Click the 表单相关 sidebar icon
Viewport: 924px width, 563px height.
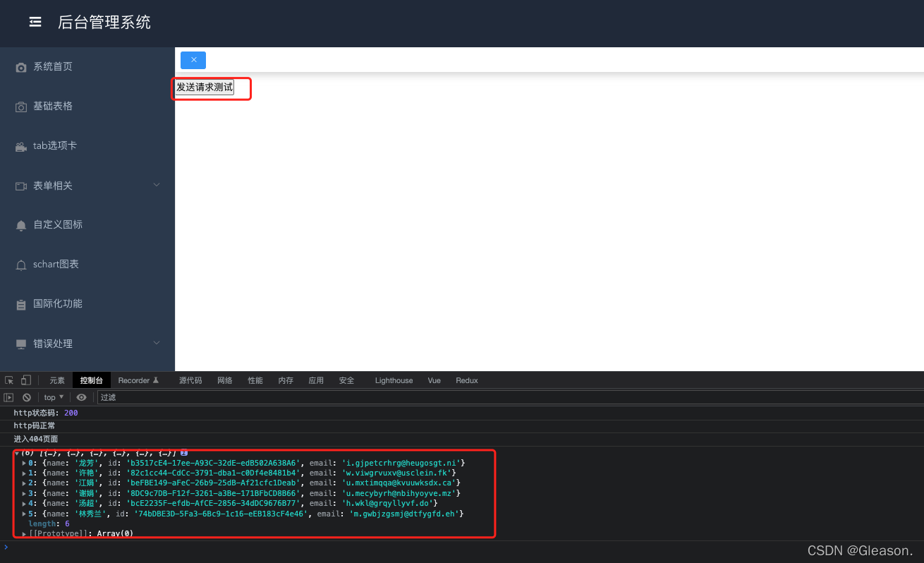21,186
